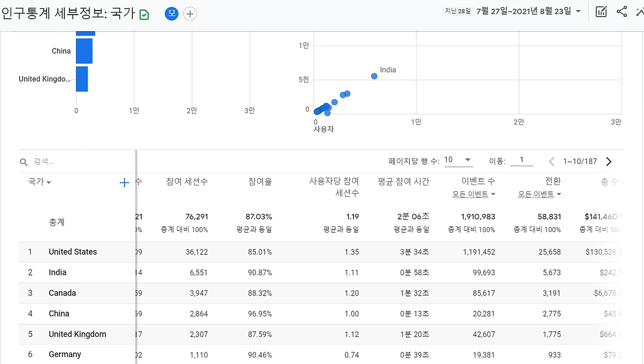Expand the 국가 dimension dropdown
Screen dimensions: 644x364
pos(40,182)
